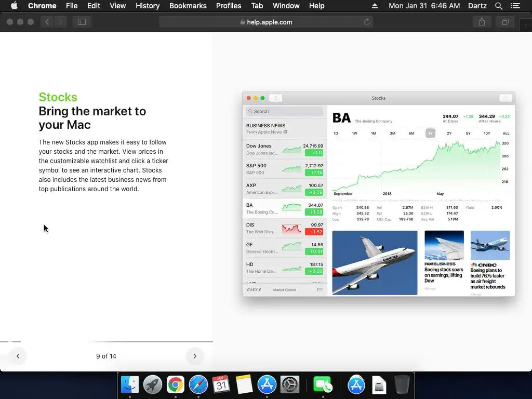Go forward with the browser forward arrow
This screenshot has height=399, width=532.
[60, 22]
